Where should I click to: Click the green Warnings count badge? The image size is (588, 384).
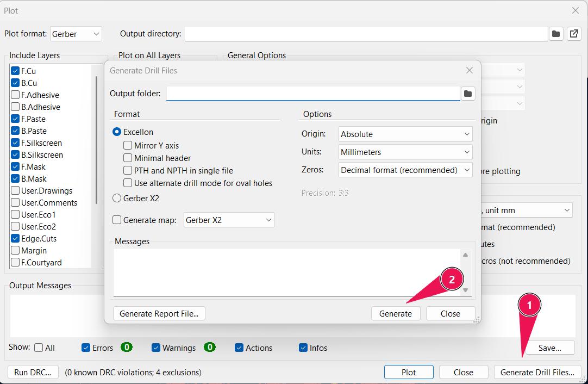210,348
